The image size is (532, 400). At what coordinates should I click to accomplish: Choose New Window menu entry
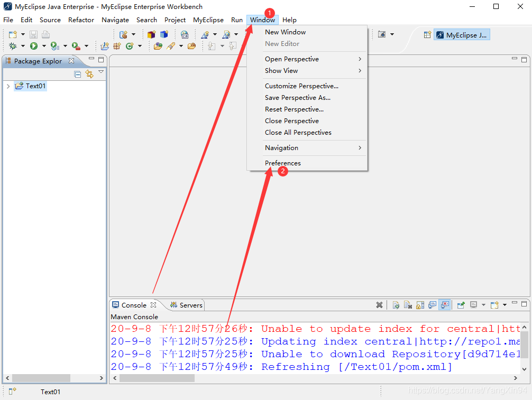point(286,32)
